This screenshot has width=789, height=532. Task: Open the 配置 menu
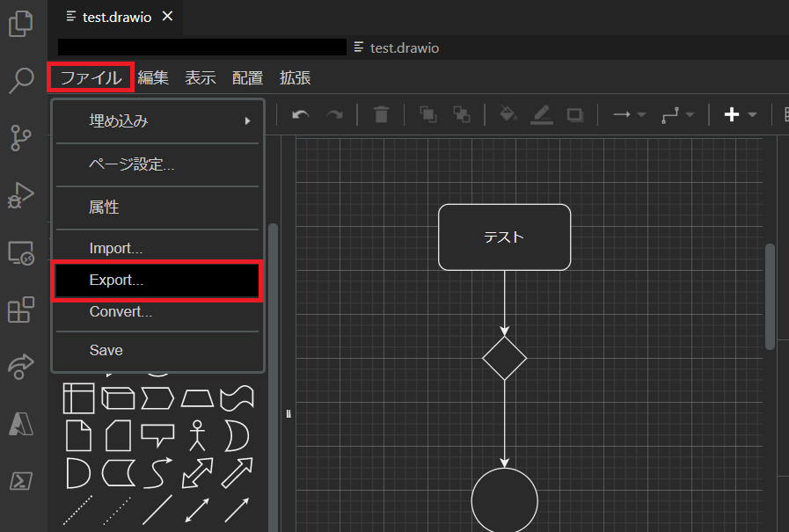(x=247, y=78)
